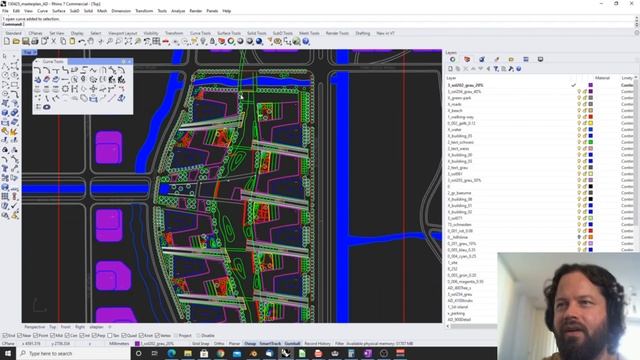Click the Zoom Extents icon
The height and width of the screenshot is (360, 640).
(x=129, y=41)
